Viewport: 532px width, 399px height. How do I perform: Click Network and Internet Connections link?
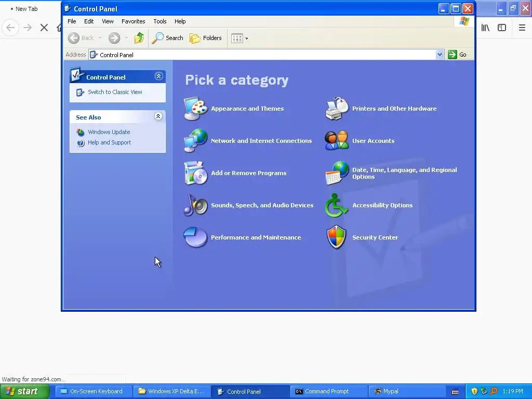pos(261,141)
